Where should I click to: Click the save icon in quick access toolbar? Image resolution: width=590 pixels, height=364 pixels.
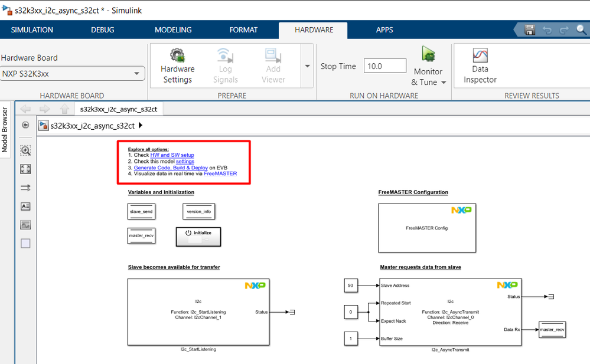pos(530,29)
